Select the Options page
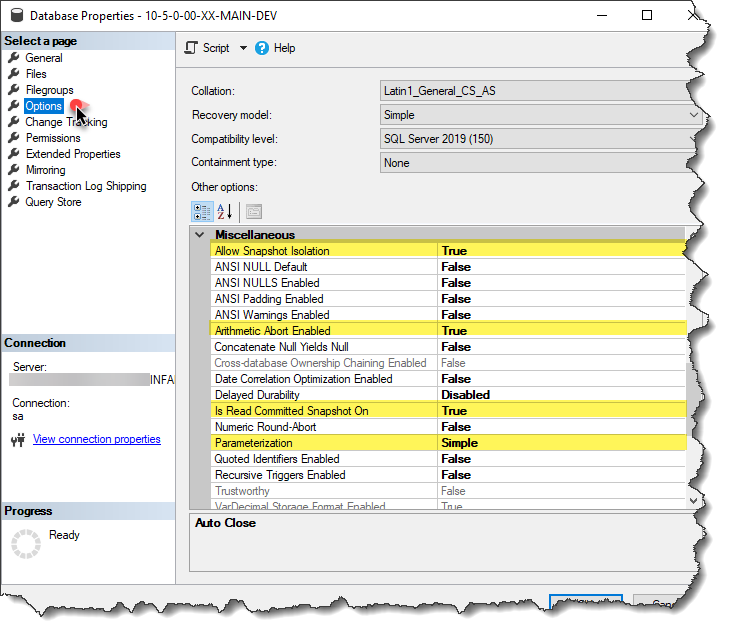This screenshot has height=640, width=732. pos(43,106)
